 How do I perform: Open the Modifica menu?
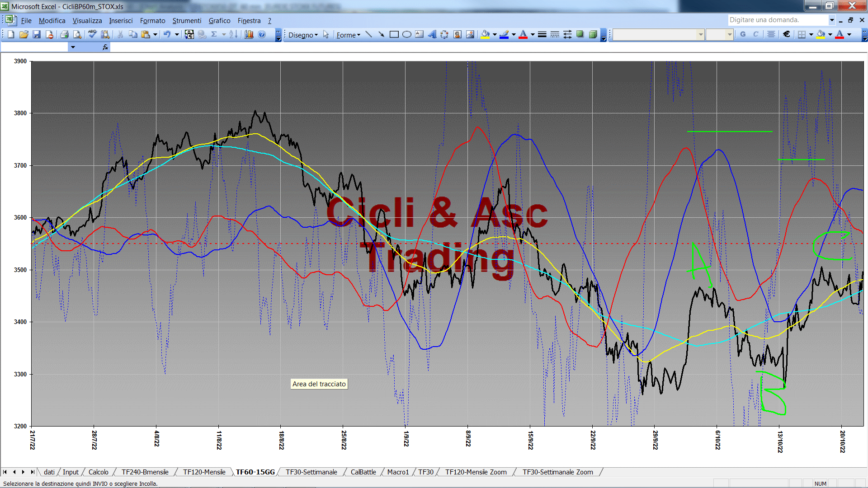pos(52,20)
